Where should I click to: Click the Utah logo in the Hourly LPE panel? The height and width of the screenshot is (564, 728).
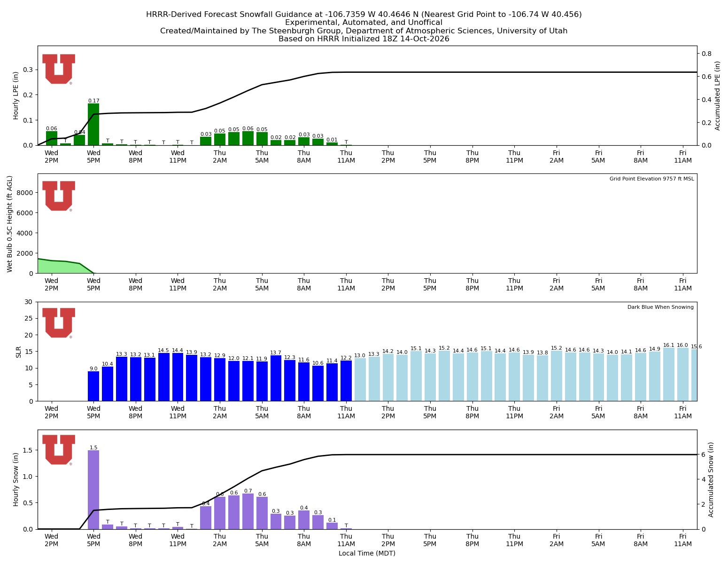[59, 69]
